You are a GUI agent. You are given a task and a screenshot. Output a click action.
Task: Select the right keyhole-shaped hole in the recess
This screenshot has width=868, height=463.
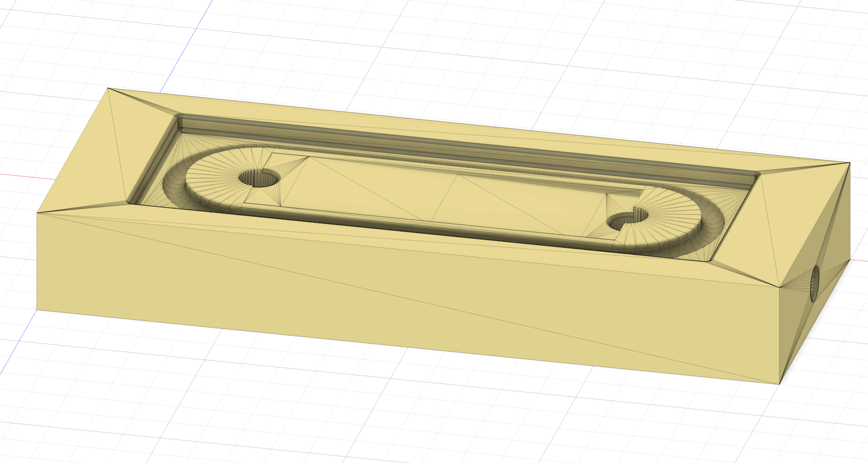click(x=628, y=218)
